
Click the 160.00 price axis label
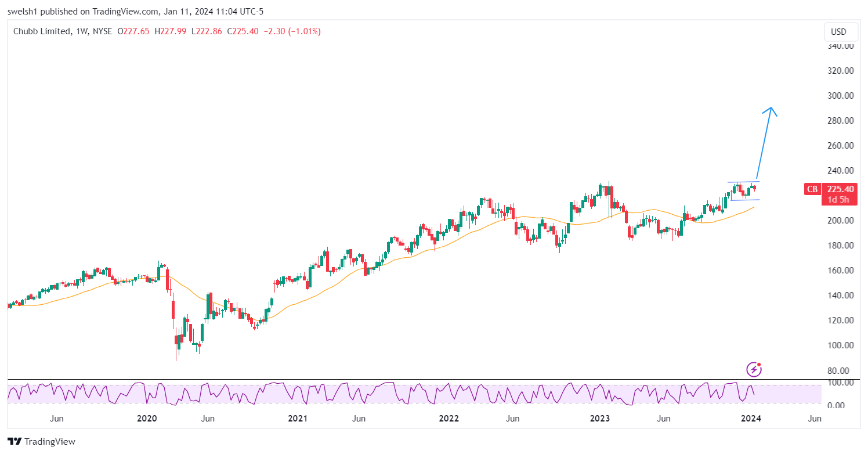click(x=841, y=271)
